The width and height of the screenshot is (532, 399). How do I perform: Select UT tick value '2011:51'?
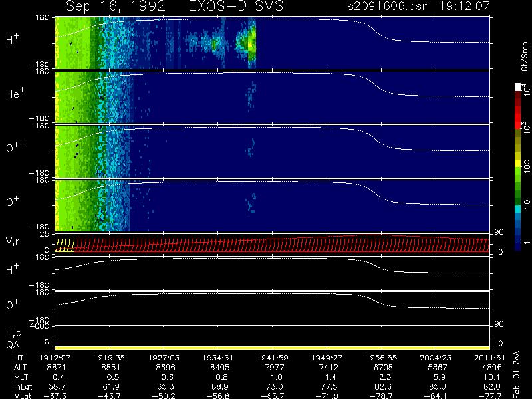point(489,358)
